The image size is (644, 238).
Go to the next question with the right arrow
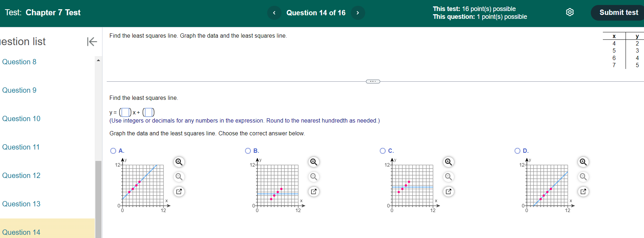pyautogui.click(x=358, y=12)
